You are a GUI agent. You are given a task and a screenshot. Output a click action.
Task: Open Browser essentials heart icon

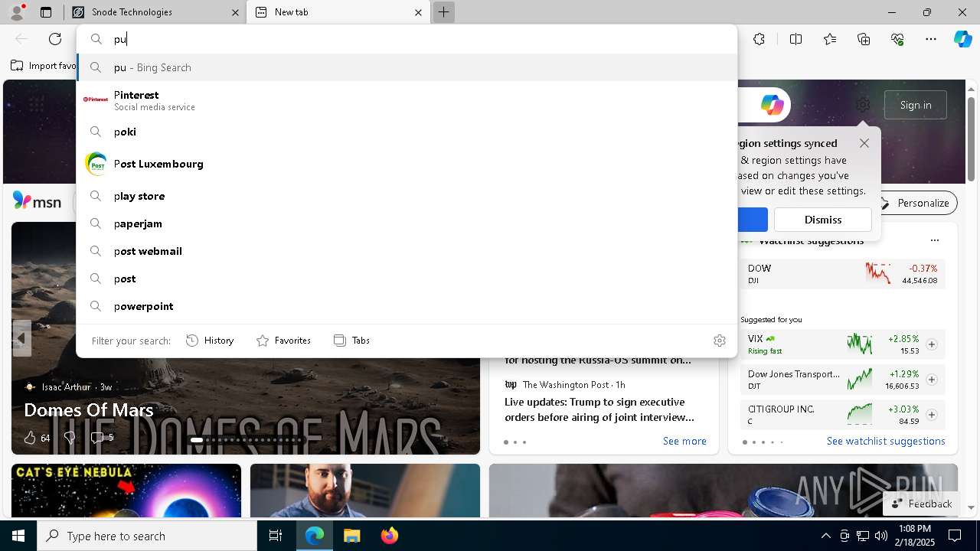(x=897, y=39)
